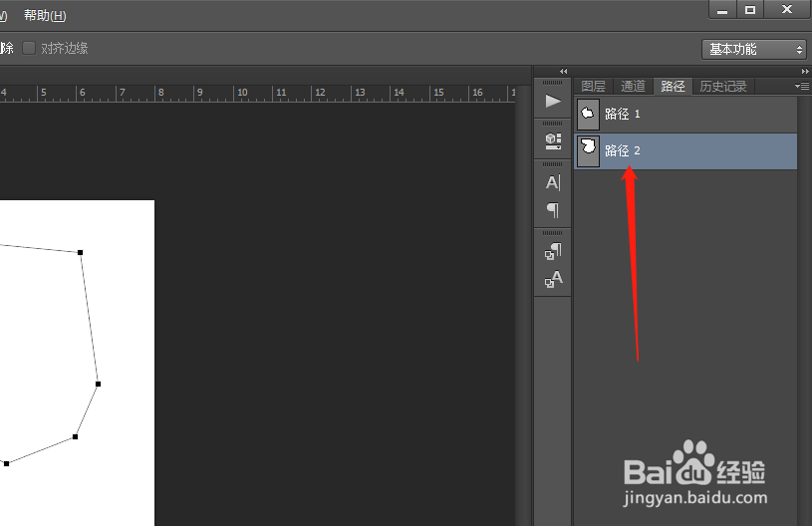Viewport: 812px width, 526px height.
Task: Close the application window
Action: (x=787, y=10)
